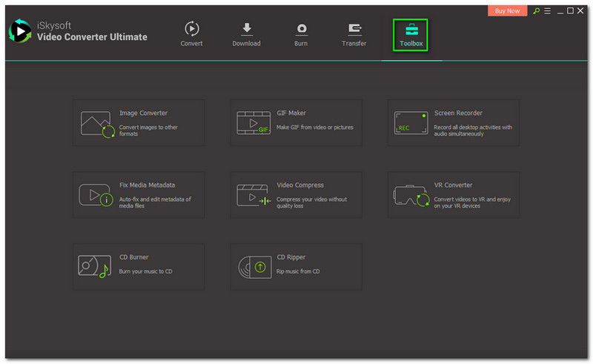Click the 'Screen Recorder' title text
593x364 pixels.
pyautogui.click(x=458, y=113)
